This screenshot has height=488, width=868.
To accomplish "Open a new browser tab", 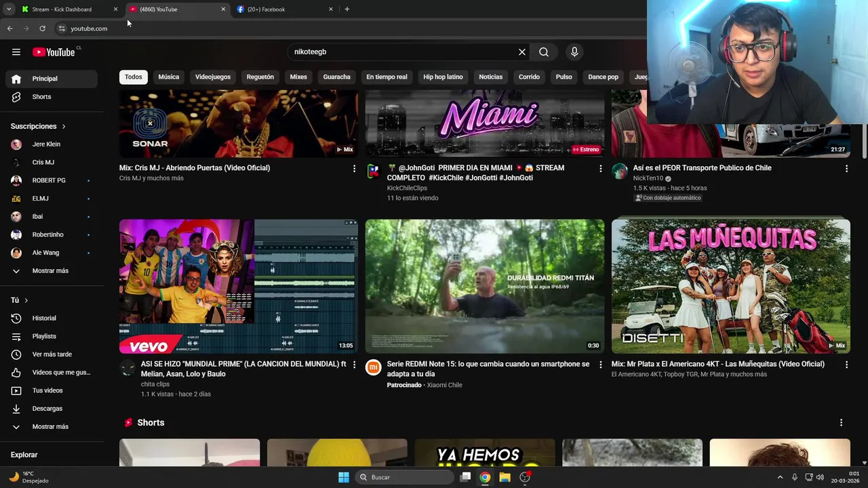I will pyautogui.click(x=347, y=9).
